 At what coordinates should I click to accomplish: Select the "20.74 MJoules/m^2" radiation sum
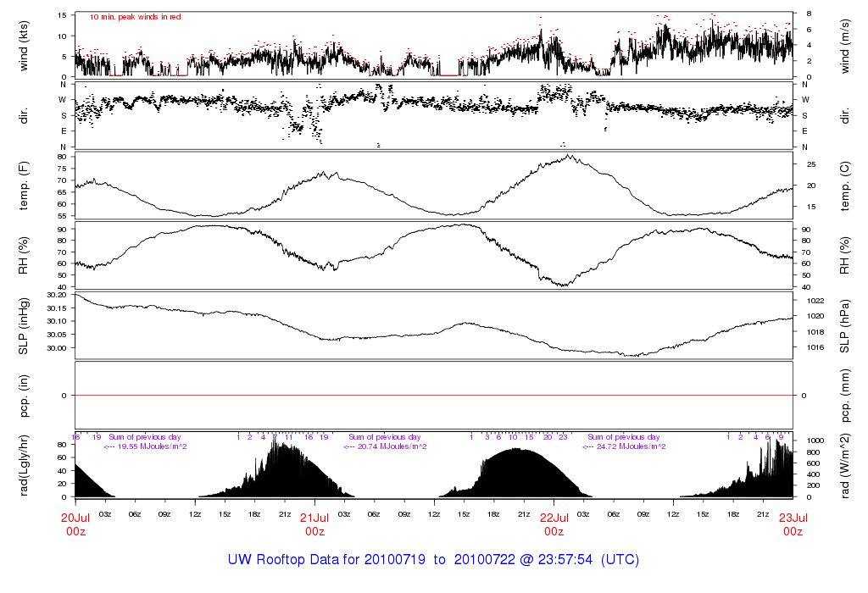[x=392, y=446]
